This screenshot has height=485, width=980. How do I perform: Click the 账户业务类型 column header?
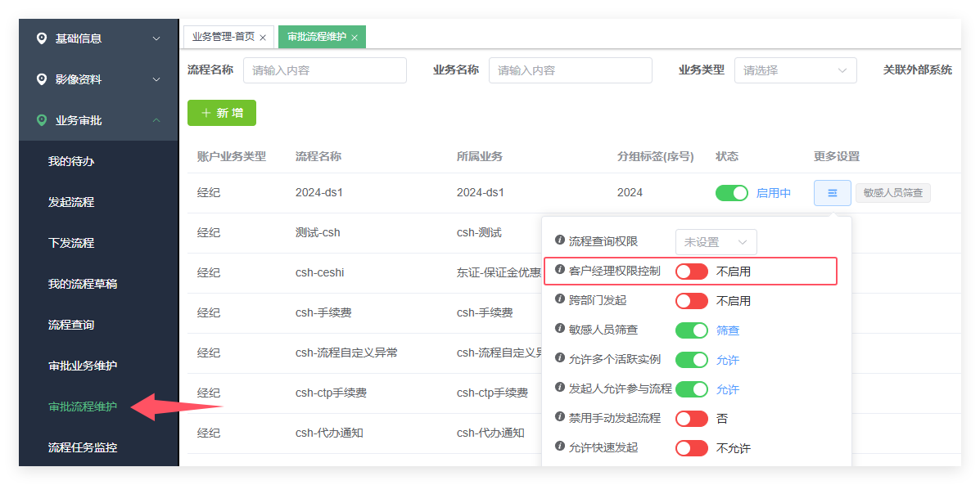click(232, 157)
